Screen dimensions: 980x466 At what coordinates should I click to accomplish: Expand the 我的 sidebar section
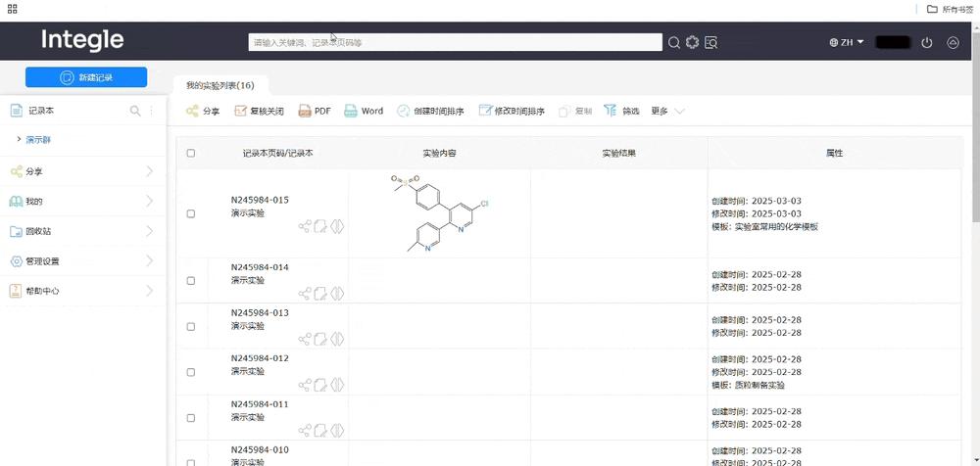pyautogui.click(x=149, y=201)
